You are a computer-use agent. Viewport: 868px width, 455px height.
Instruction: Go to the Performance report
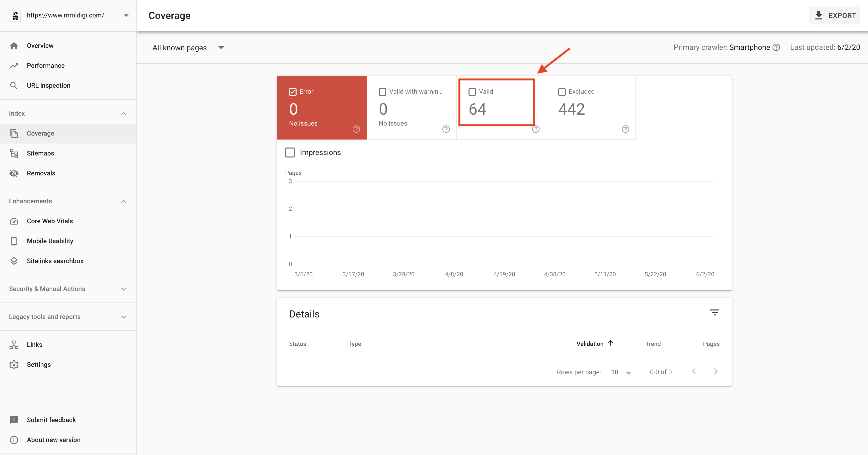[x=46, y=66]
